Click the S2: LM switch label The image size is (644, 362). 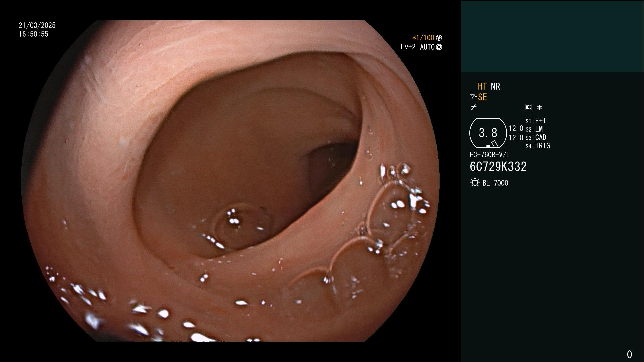tap(534, 129)
